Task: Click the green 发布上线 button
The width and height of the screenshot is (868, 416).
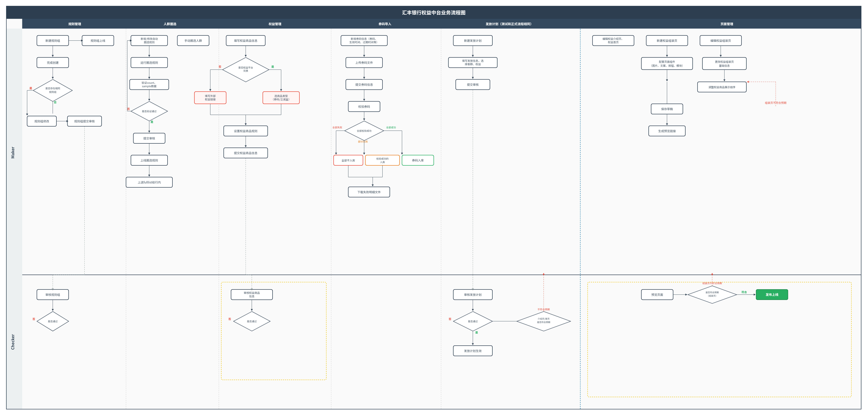Action: [772, 295]
